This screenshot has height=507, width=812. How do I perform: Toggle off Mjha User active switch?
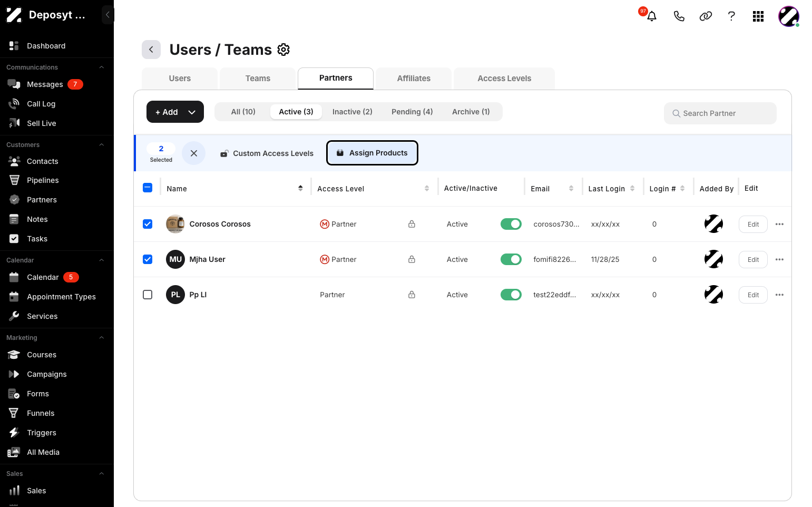511,259
